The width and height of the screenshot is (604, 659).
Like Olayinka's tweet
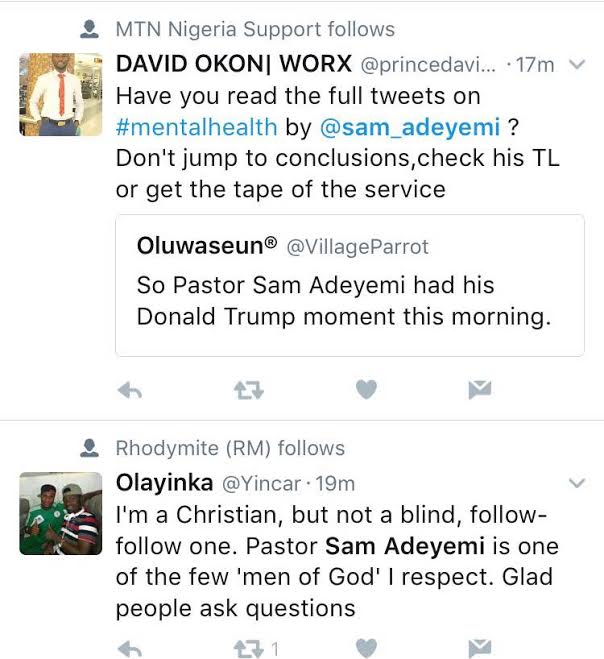[366, 648]
